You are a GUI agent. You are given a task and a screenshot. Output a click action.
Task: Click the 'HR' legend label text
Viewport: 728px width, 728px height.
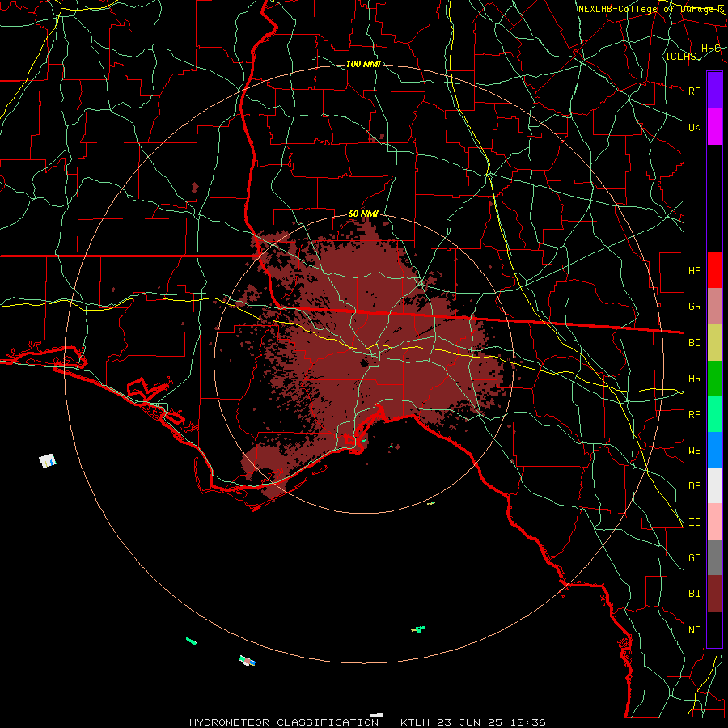click(694, 379)
